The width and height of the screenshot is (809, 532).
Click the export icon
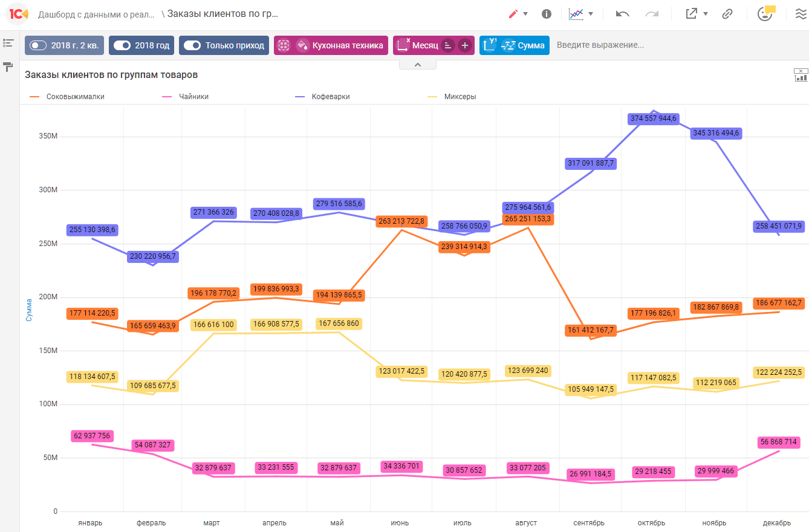click(691, 13)
